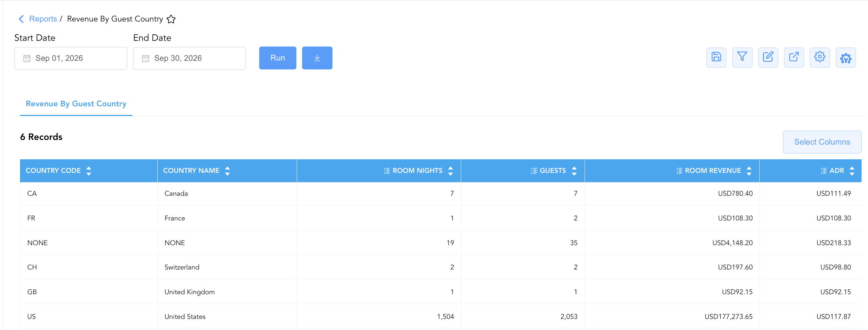Open Start Date field Sep 01, 2026

pyautogui.click(x=71, y=58)
